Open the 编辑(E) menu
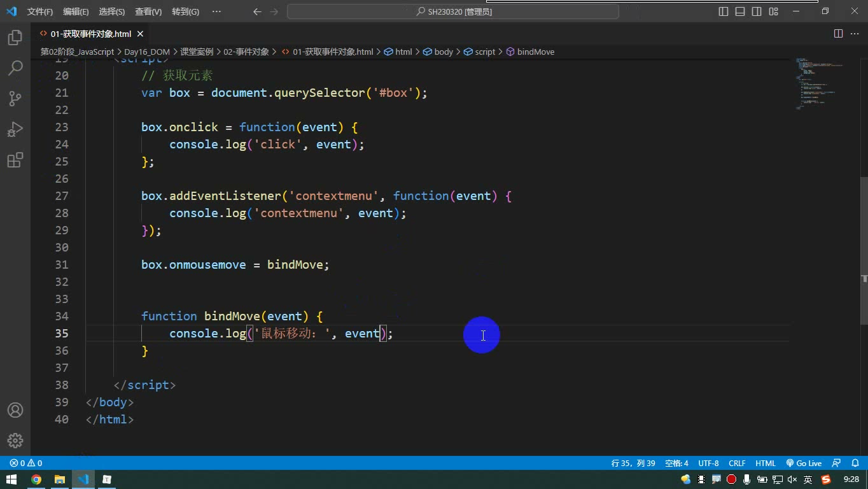 click(76, 11)
